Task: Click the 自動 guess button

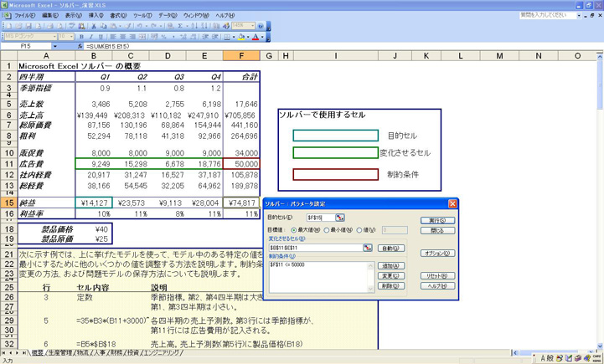Action: pos(391,249)
